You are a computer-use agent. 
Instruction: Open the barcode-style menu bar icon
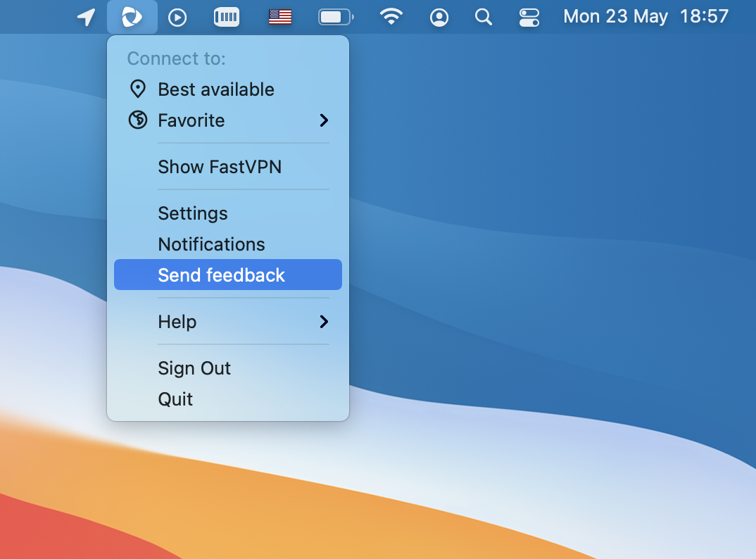227,18
